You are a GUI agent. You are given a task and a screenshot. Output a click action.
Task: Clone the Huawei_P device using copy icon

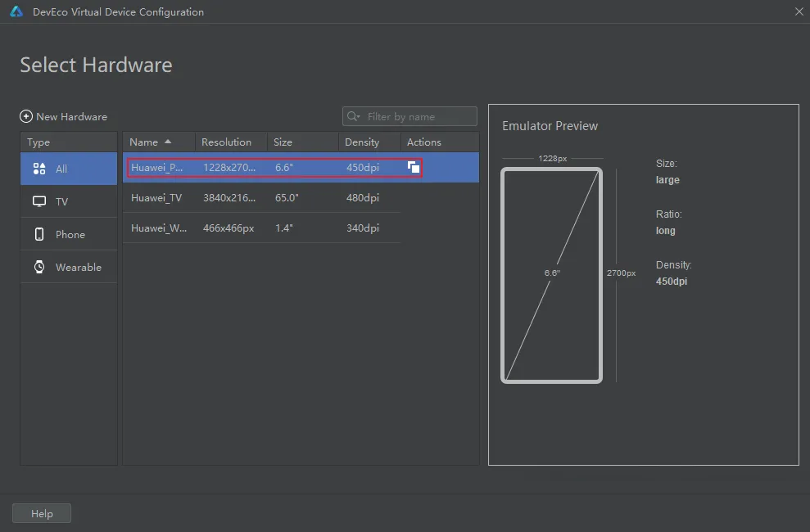click(414, 167)
